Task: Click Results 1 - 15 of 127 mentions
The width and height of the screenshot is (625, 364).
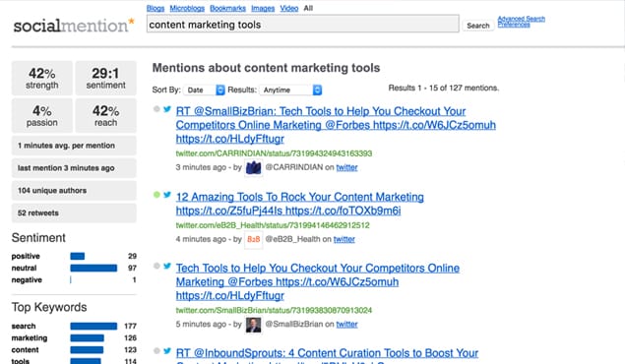Action: coord(444,88)
